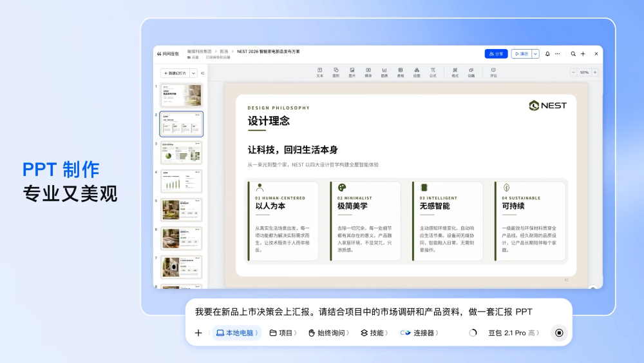This screenshot has height=363, width=644.
Task: Open the 演示 dropdown arrow
Action: click(x=536, y=54)
